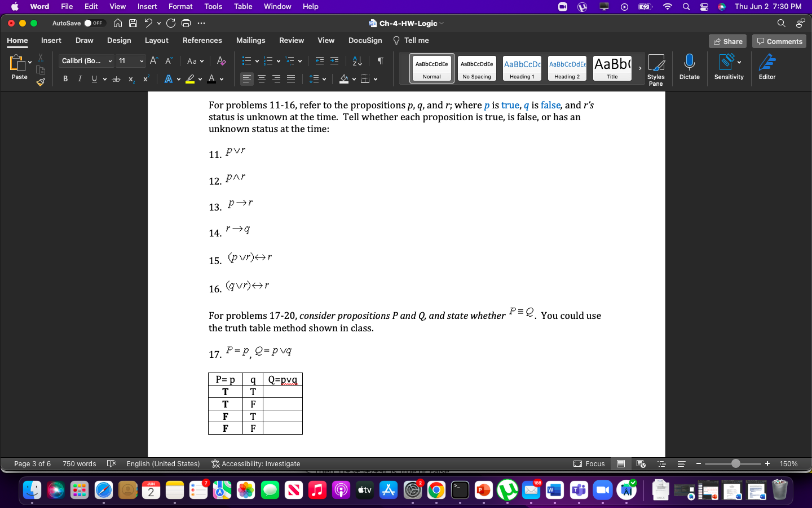812x508 pixels.
Task: Click the 750 words counter
Action: click(79, 463)
